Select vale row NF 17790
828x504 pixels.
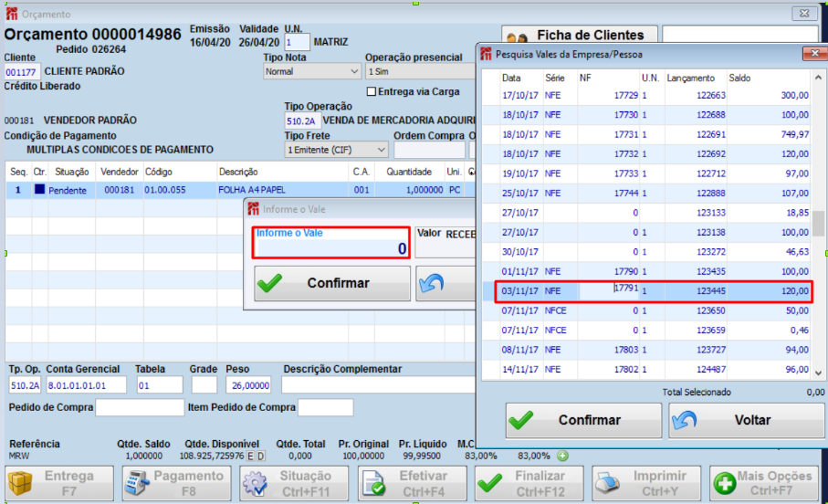[647, 271]
